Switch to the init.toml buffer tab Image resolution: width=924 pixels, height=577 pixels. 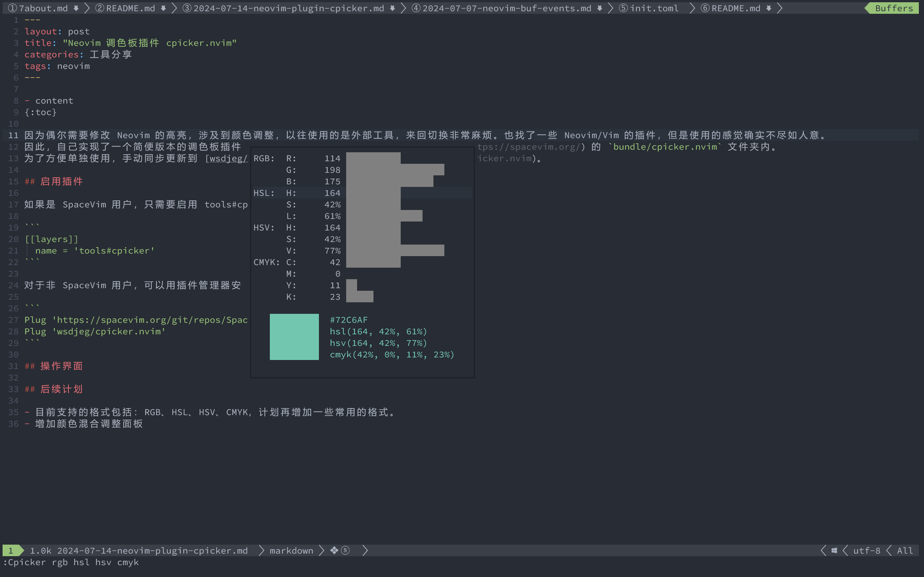point(654,8)
